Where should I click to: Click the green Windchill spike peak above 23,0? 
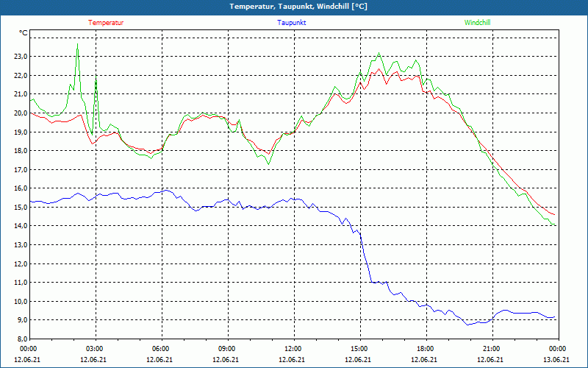pos(78,44)
